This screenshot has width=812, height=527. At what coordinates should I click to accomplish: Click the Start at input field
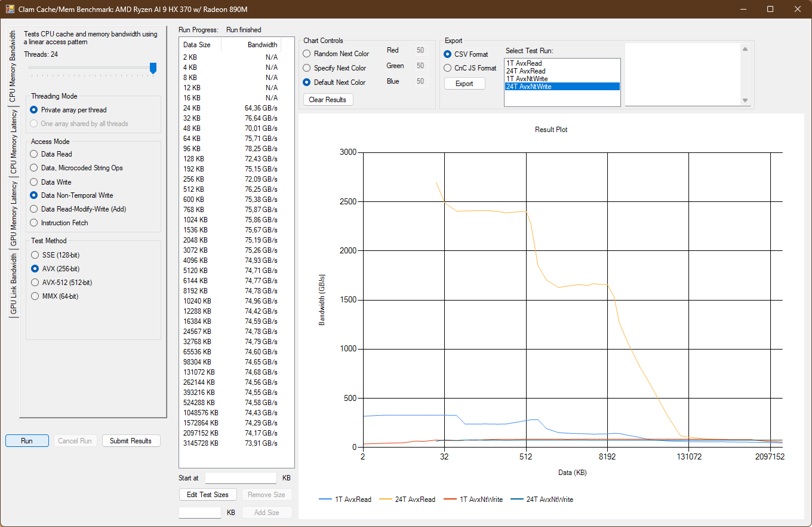click(241, 478)
